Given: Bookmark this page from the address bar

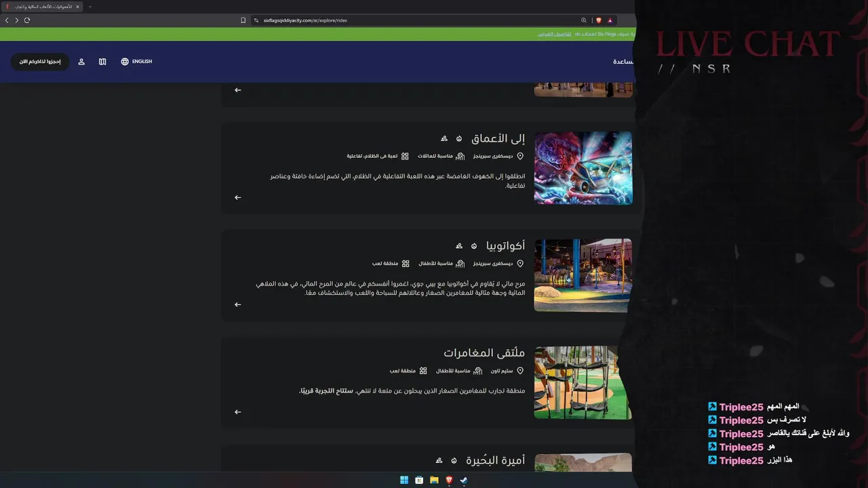Looking at the screenshot, I should [x=243, y=20].
